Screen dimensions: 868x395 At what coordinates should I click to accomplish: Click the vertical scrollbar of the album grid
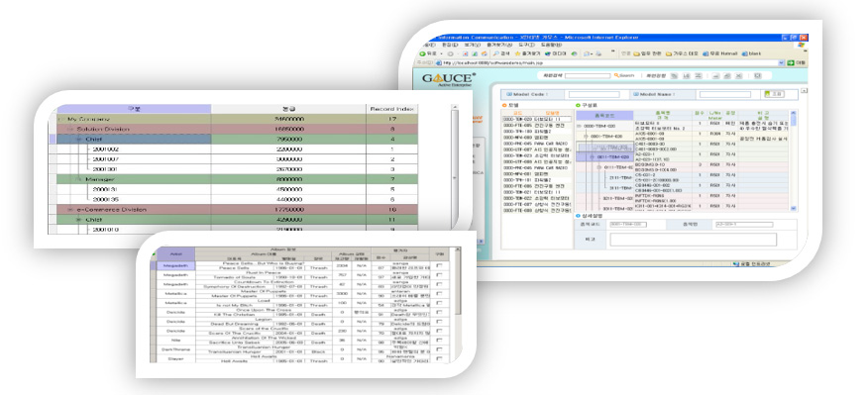pyautogui.click(x=457, y=304)
